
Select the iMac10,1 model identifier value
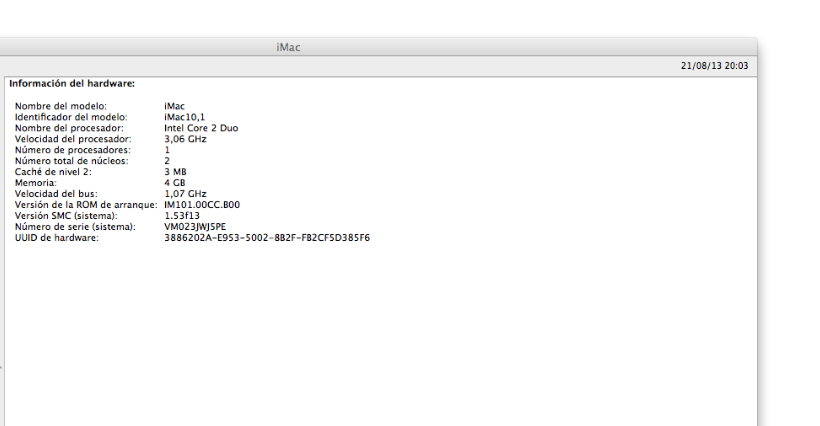click(185, 117)
